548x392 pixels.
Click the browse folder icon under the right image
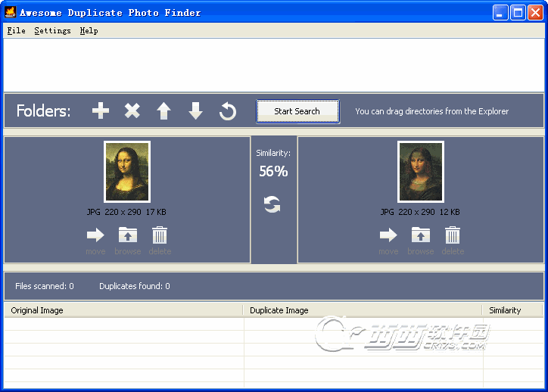(420, 235)
